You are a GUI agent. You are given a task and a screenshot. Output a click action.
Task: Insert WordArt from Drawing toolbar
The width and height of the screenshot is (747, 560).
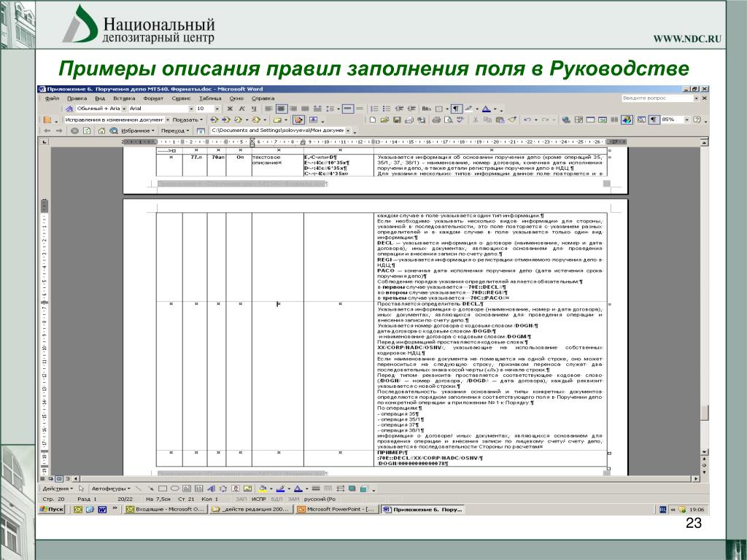point(211,489)
